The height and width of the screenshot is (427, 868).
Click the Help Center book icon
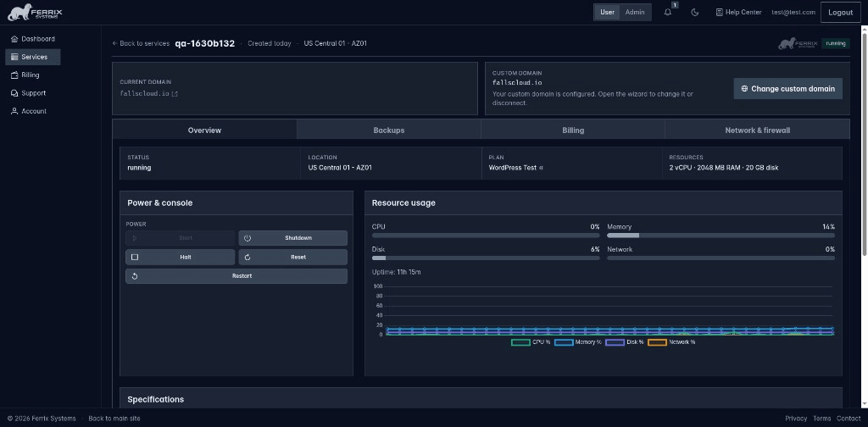click(719, 12)
